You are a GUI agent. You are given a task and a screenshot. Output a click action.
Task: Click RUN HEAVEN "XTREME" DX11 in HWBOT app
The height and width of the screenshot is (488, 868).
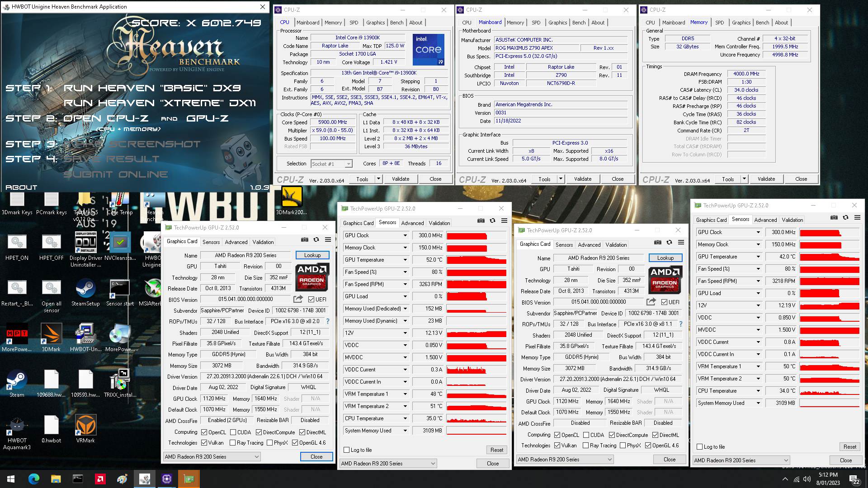coord(160,103)
